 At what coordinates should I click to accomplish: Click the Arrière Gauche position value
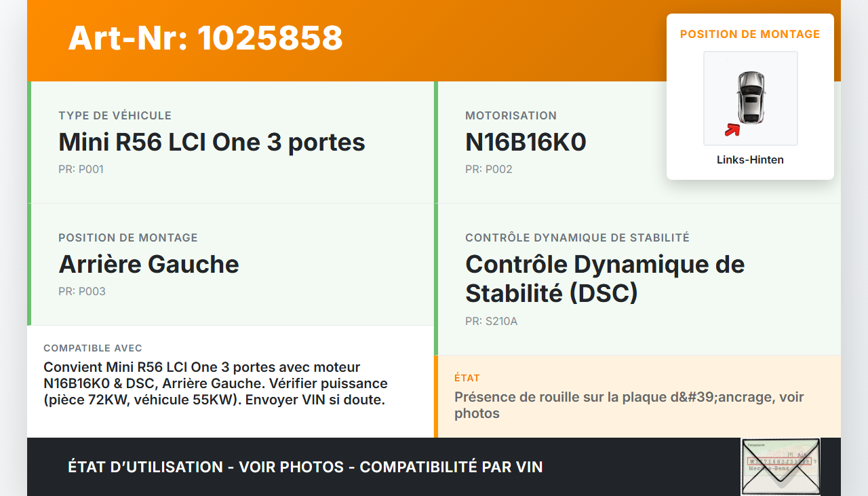click(149, 264)
